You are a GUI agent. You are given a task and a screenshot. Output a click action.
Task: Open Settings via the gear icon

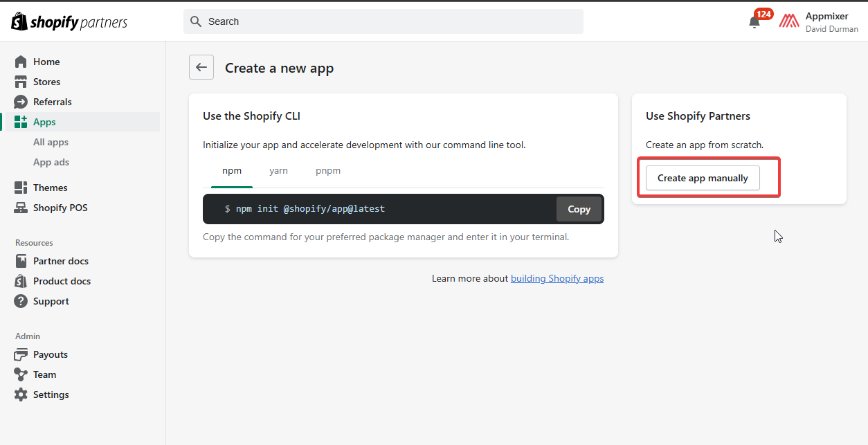pos(21,394)
